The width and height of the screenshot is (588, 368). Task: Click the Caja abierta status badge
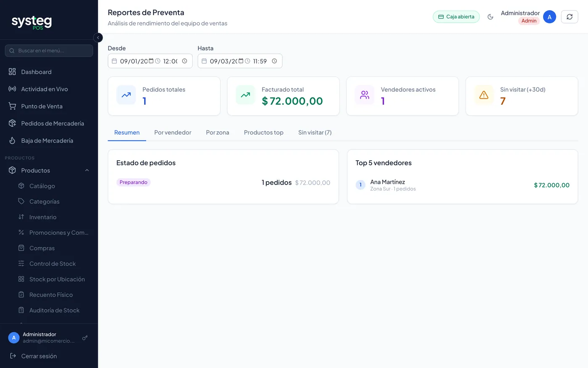click(x=456, y=17)
